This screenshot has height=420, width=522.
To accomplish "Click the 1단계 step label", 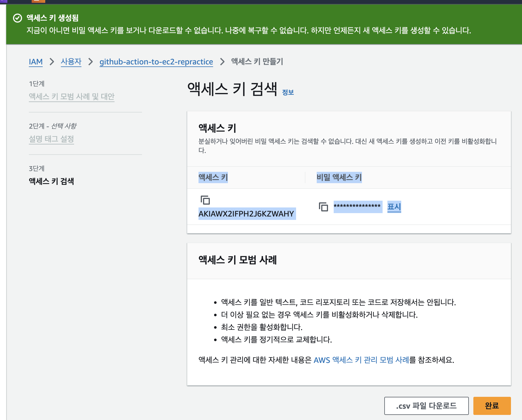I will click(x=37, y=84).
